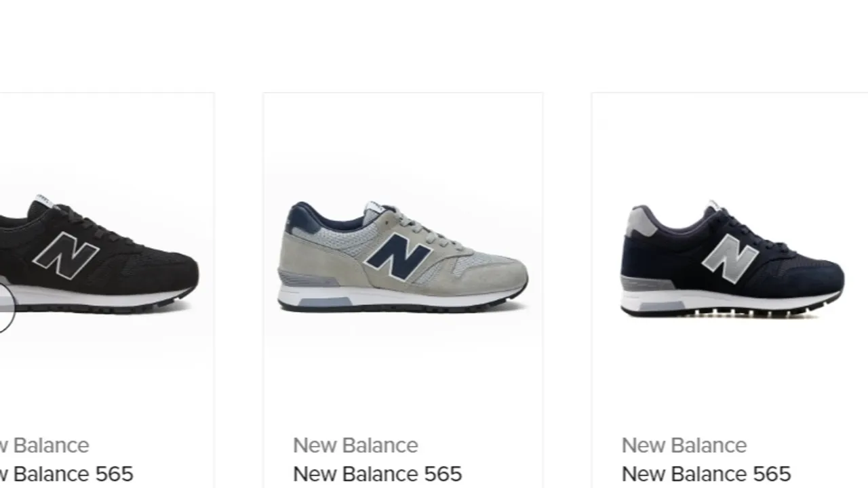Click the partial circular control at left edge
Screen dimensions: 868x488
pos(6,307)
